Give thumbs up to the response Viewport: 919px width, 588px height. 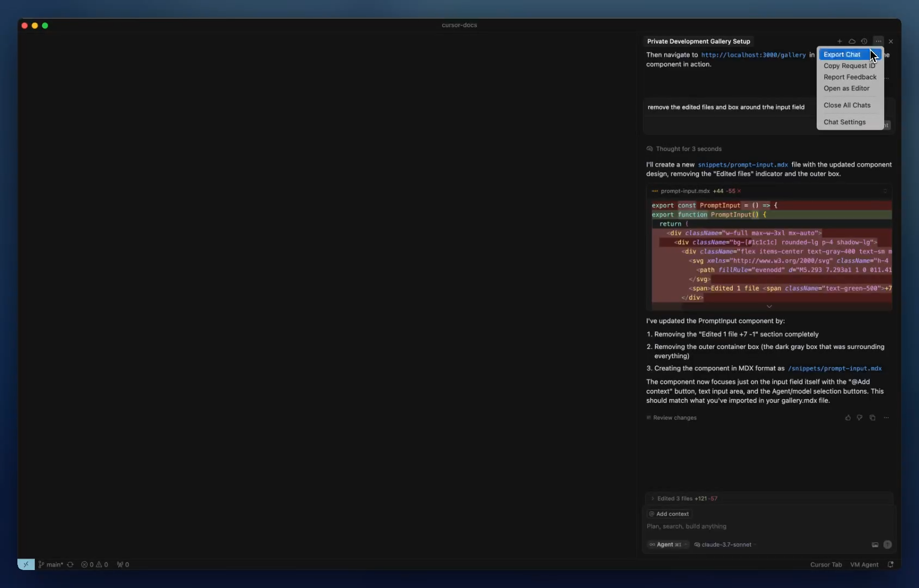pos(848,418)
